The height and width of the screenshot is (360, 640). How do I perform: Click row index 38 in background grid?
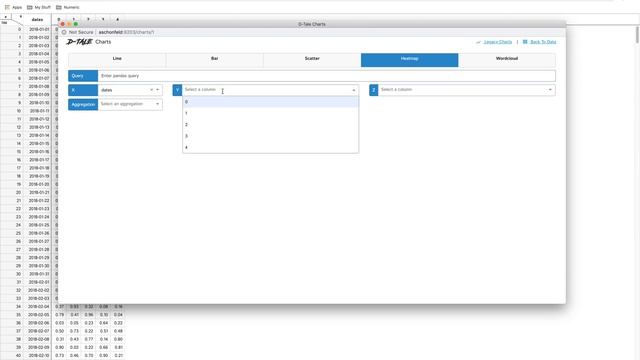[18, 339]
